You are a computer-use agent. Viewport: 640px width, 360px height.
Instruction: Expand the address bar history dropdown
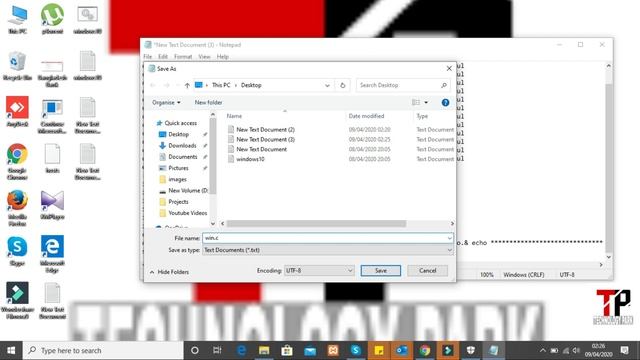point(327,85)
